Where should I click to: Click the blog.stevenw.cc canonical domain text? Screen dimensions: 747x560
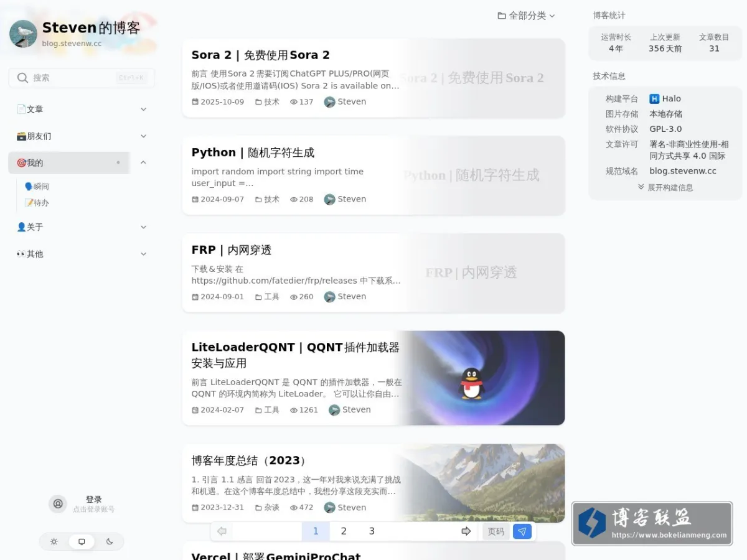pos(683,171)
